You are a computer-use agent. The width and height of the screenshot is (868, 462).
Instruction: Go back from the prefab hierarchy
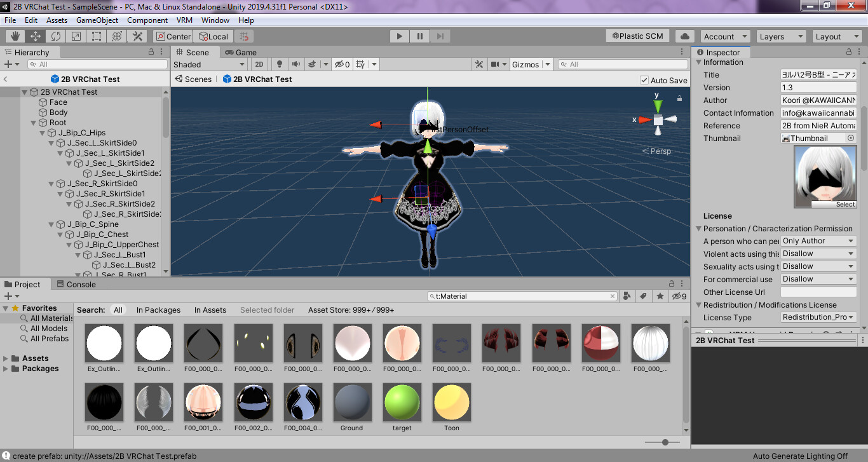(x=5, y=79)
